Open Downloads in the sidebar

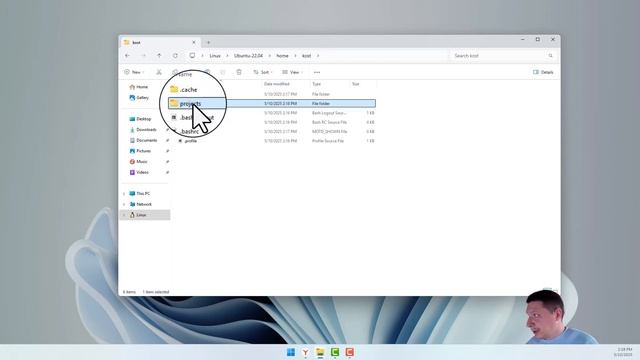tap(143, 129)
